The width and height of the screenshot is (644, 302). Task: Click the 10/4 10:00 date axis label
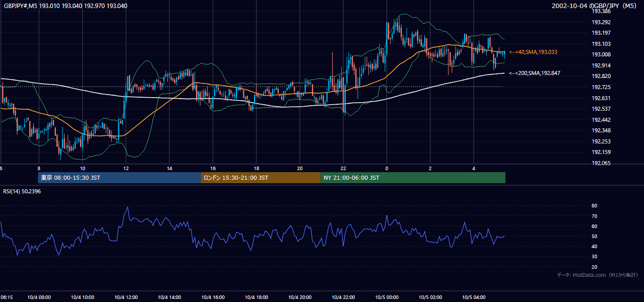83,297
